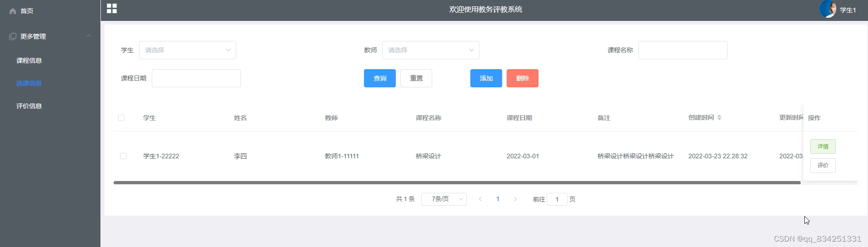Click the 课程日期 column header
Screen dimensions: 868x247
point(519,118)
